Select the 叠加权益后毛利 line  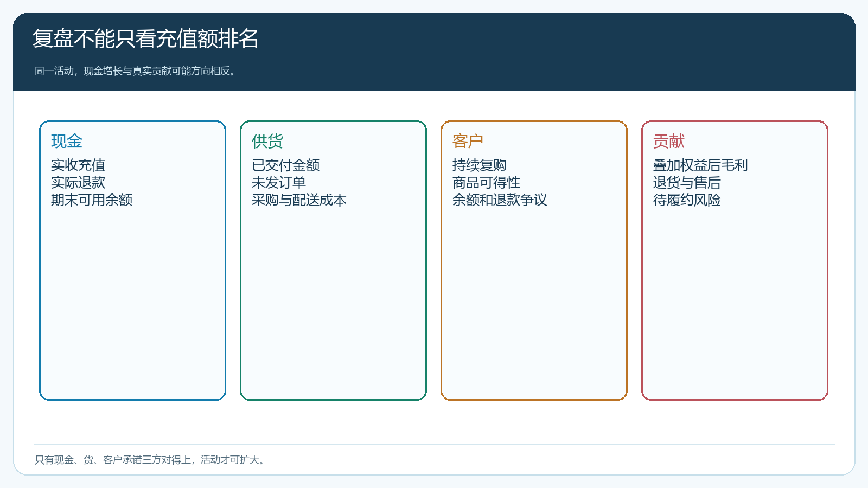point(700,165)
